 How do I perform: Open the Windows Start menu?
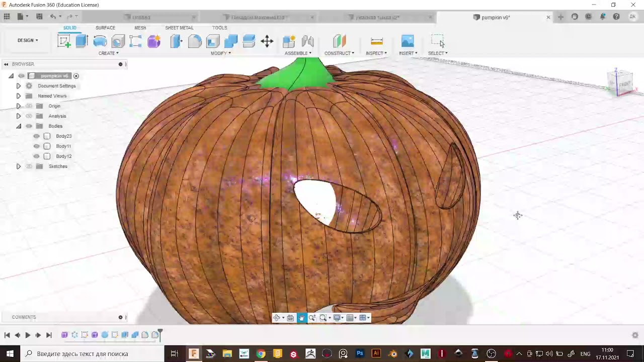point(10,353)
